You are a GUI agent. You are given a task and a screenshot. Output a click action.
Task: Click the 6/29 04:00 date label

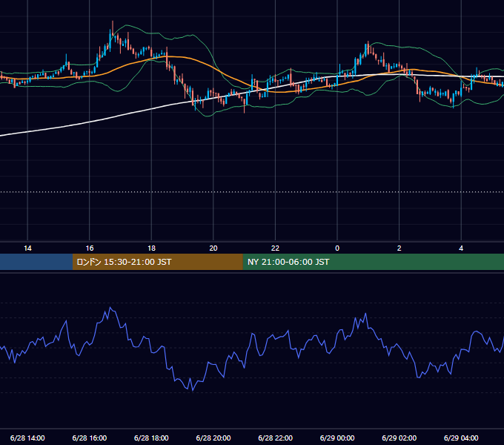point(461,438)
